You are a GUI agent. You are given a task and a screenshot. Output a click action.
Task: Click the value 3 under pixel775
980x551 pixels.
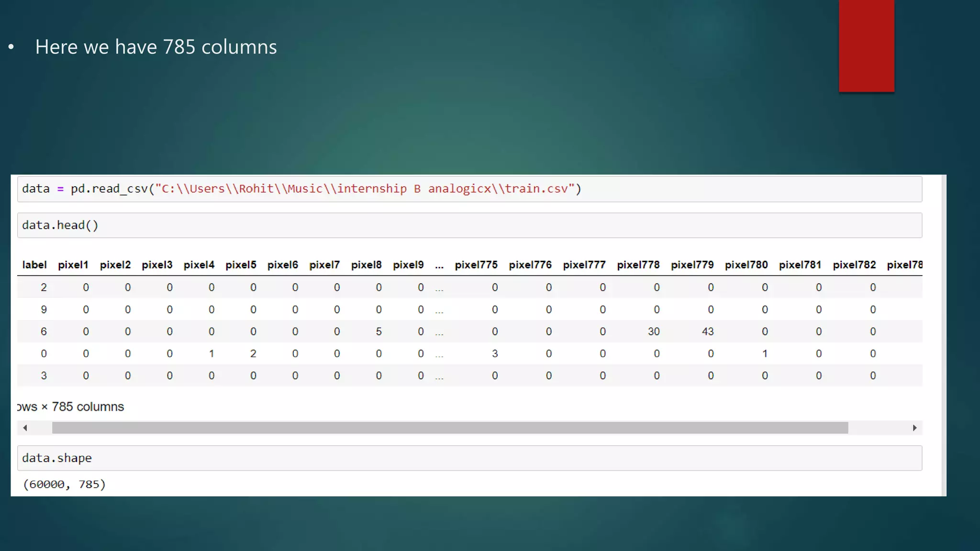[x=495, y=353]
